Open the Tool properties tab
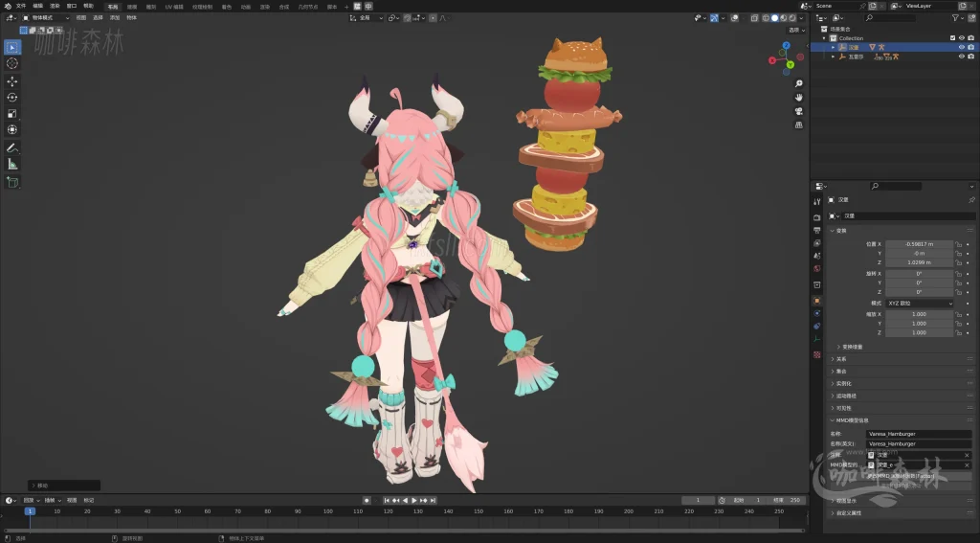 tap(817, 201)
